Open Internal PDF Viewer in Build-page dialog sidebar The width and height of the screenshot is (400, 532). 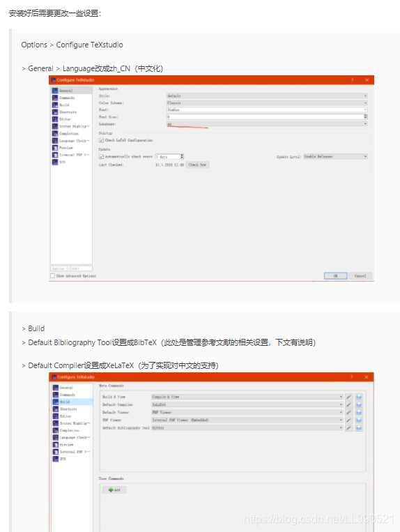point(72,452)
